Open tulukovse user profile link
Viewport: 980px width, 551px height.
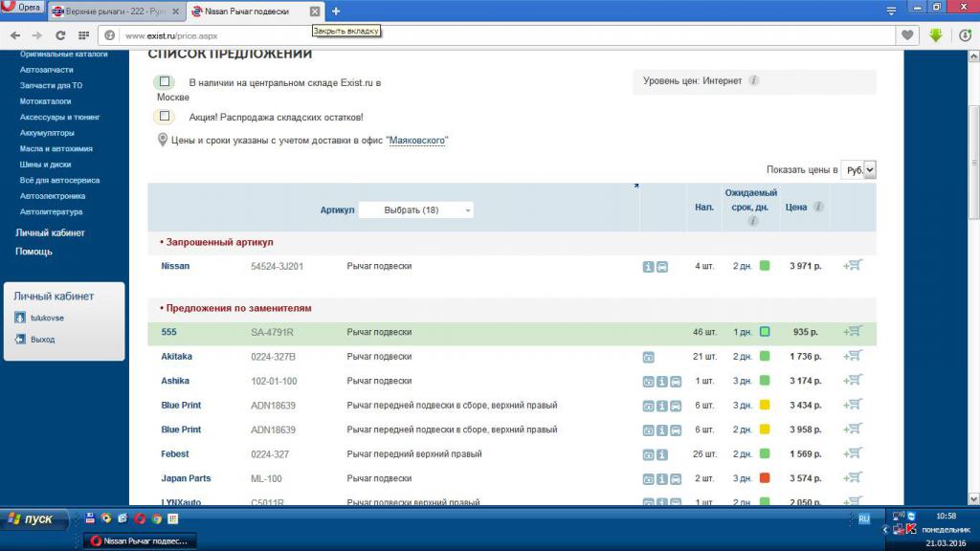47,318
